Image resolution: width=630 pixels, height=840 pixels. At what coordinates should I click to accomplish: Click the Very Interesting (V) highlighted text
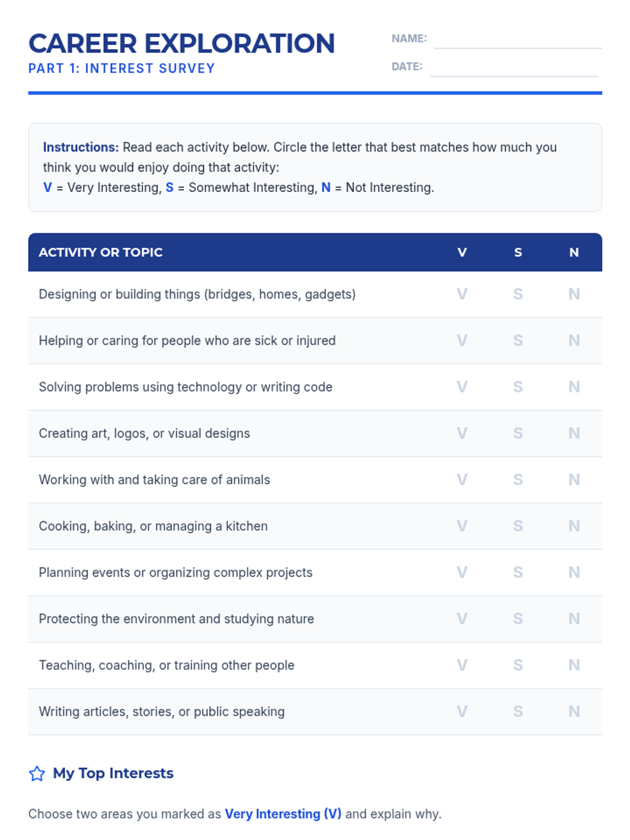tap(283, 814)
